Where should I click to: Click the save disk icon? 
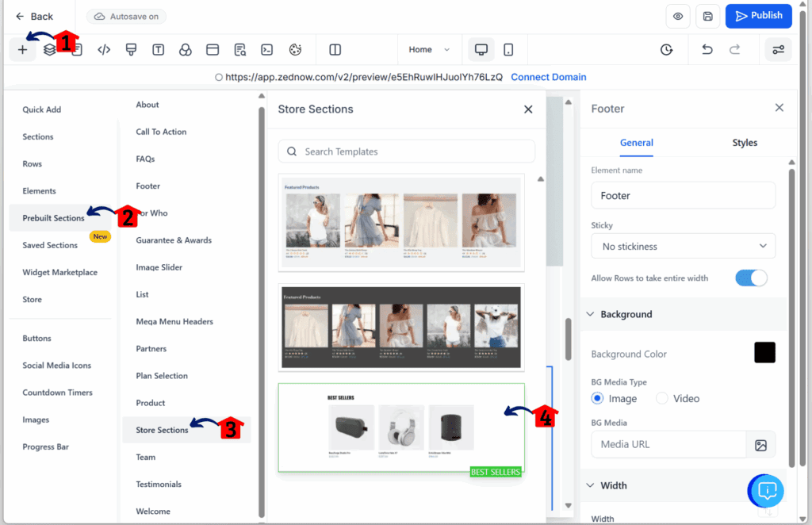pyautogui.click(x=708, y=17)
